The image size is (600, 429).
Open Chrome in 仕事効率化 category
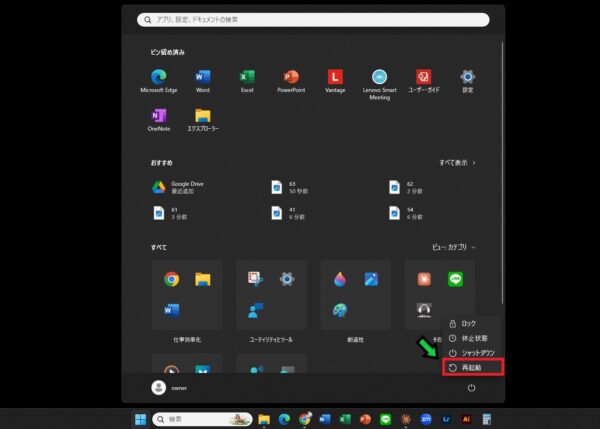point(171,279)
